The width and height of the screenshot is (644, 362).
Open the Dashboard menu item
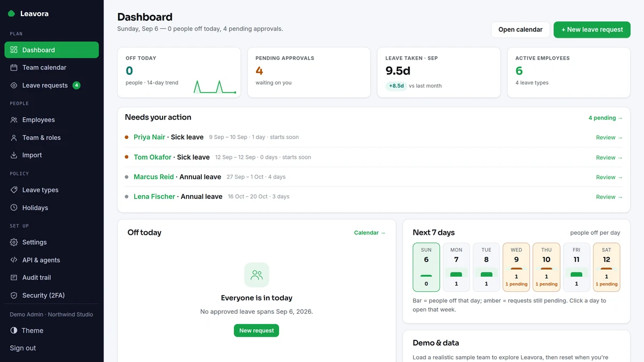pos(52,50)
